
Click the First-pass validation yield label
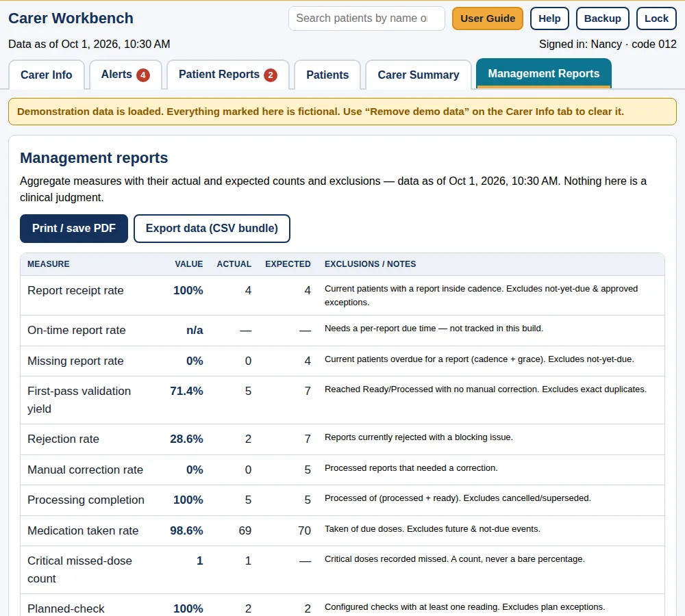click(79, 400)
